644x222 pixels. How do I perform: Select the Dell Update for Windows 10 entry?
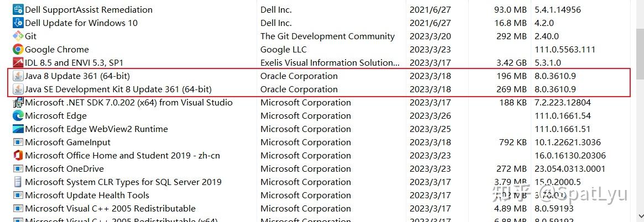coord(81,23)
